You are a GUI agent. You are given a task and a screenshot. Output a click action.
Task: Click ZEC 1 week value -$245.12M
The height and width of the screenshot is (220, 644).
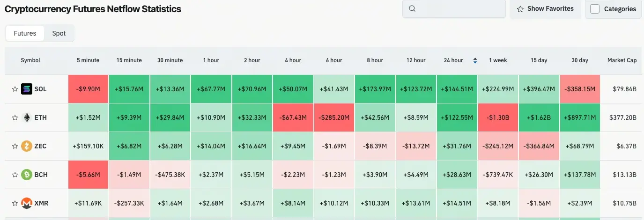coord(498,146)
